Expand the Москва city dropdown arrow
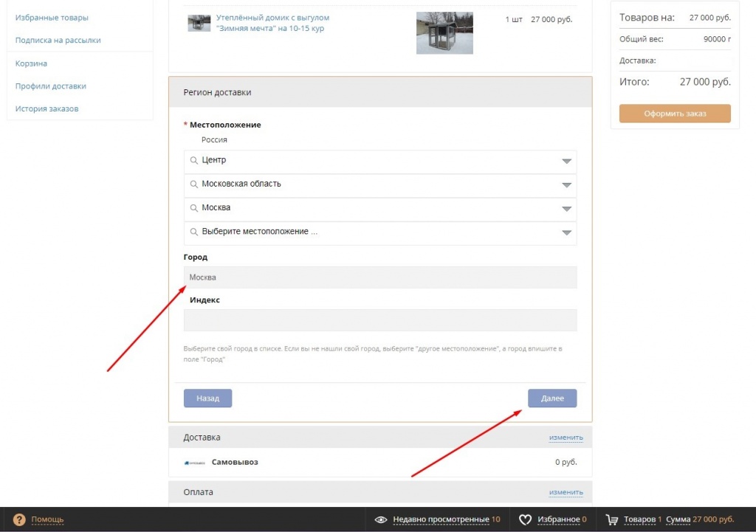The image size is (756, 532). 566,209
